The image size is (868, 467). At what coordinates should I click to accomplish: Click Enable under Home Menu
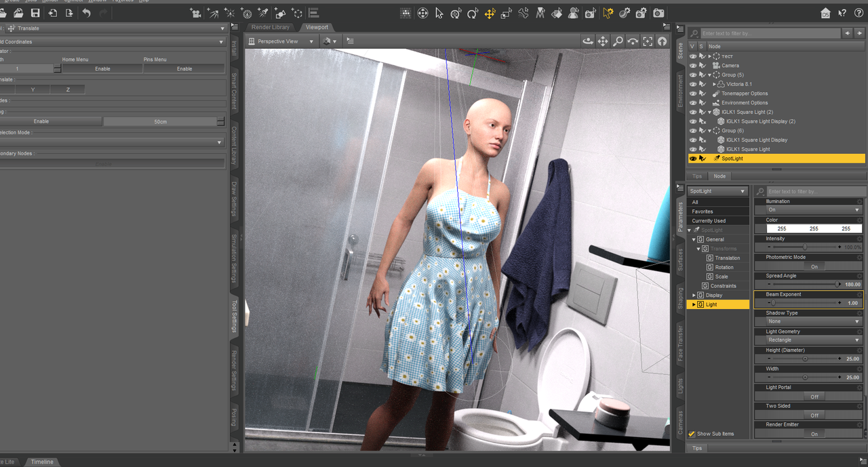[102, 68]
